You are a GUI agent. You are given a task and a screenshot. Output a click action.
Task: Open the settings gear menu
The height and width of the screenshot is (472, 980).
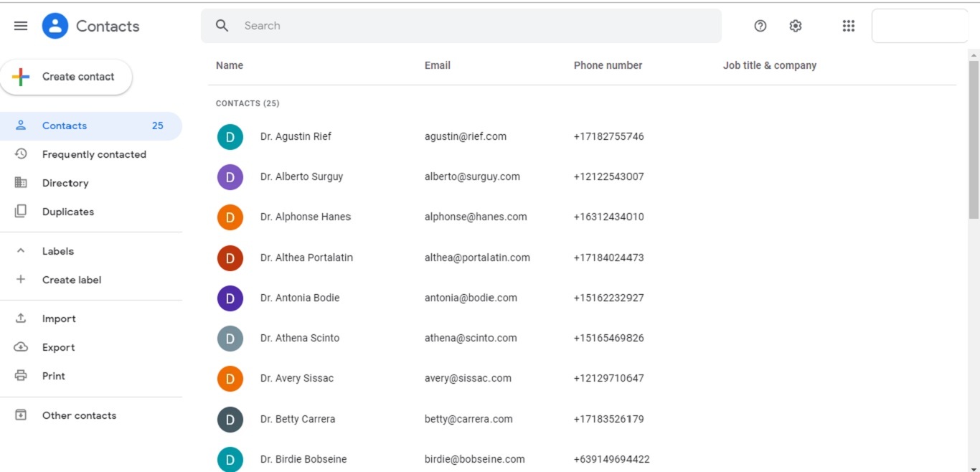coord(796,26)
